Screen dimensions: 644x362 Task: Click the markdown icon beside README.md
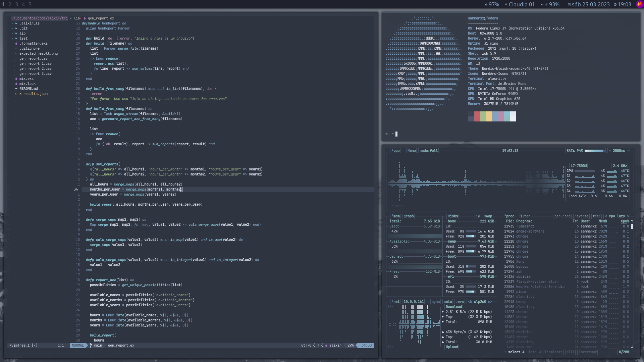pyautogui.click(x=16, y=89)
